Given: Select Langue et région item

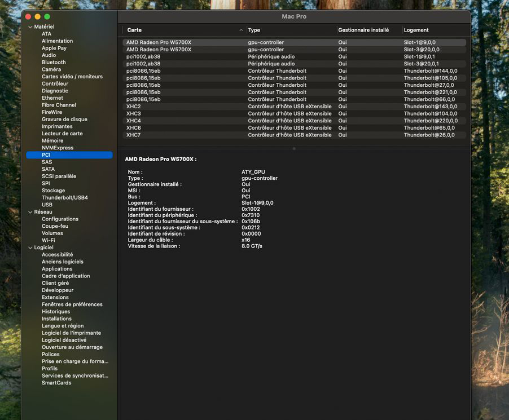Looking at the screenshot, I should click(x=63, y=326).
